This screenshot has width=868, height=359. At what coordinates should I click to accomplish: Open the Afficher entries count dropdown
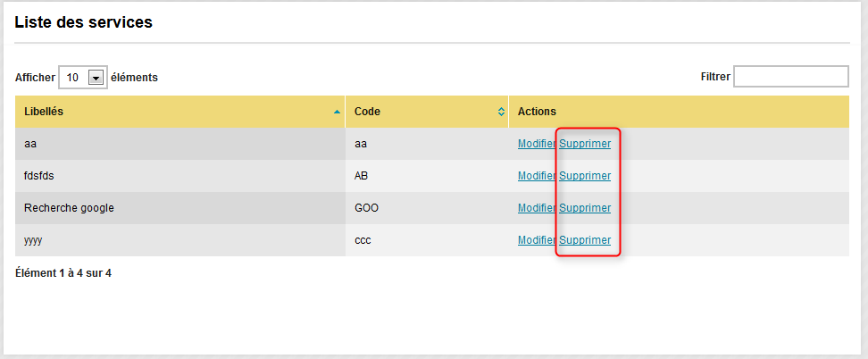click(83, 78)
